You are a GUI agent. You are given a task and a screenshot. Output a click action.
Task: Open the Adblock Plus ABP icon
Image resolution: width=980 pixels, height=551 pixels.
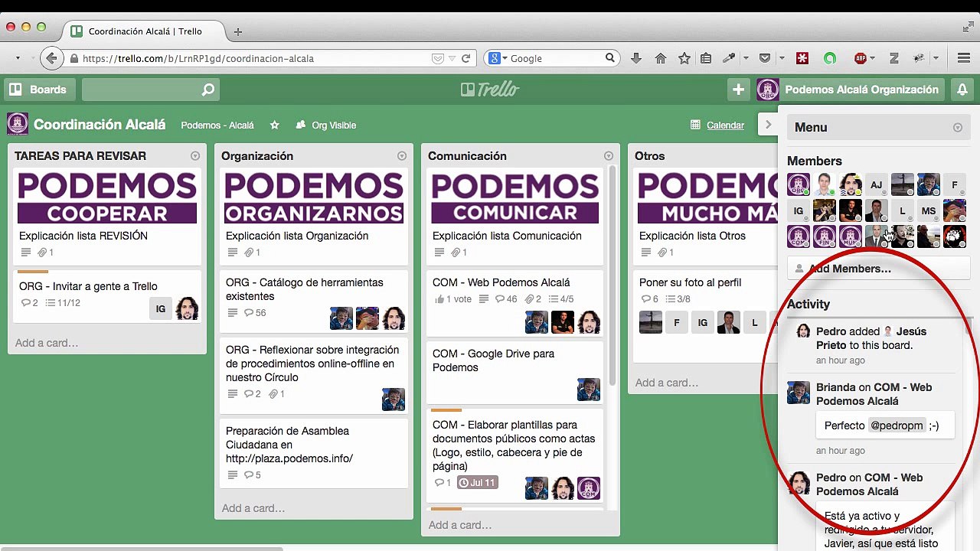861,58
